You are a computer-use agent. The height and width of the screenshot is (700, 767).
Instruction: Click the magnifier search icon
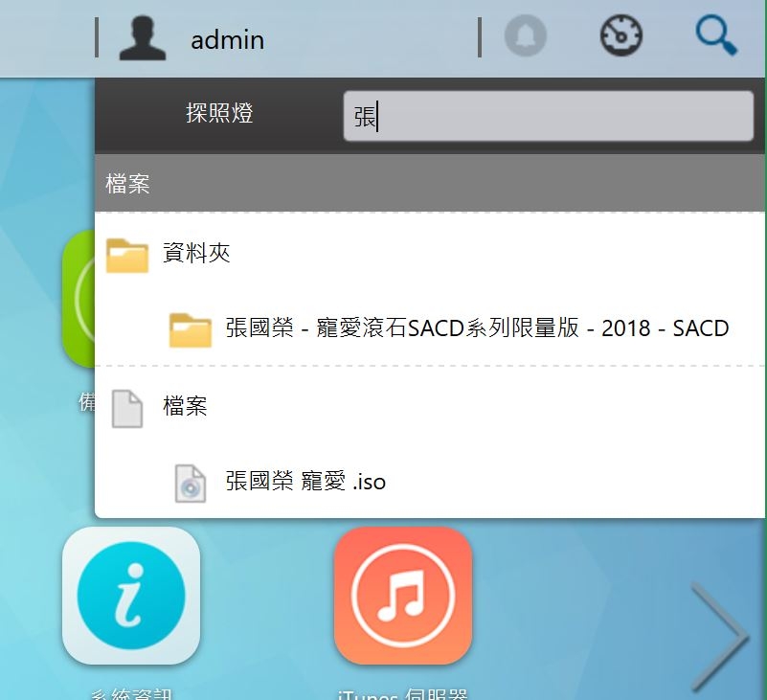[x=716, y=35]
